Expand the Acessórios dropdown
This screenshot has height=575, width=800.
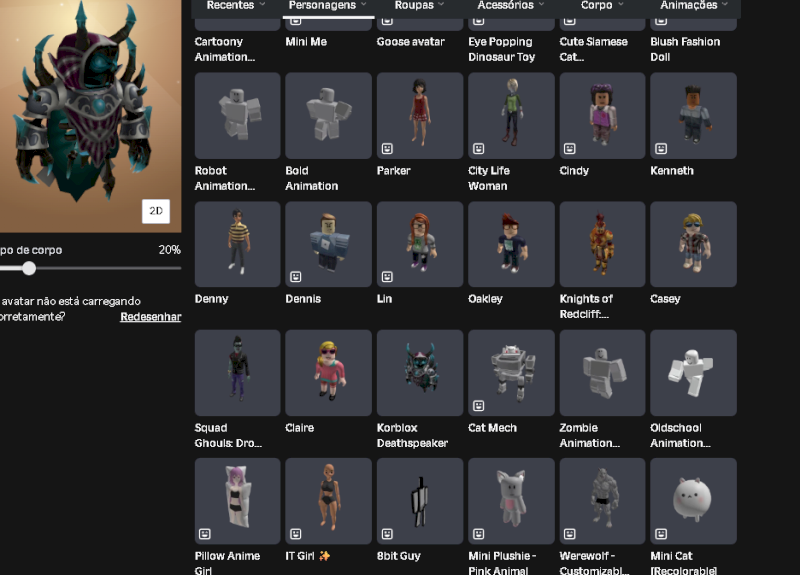click(511, 6)
